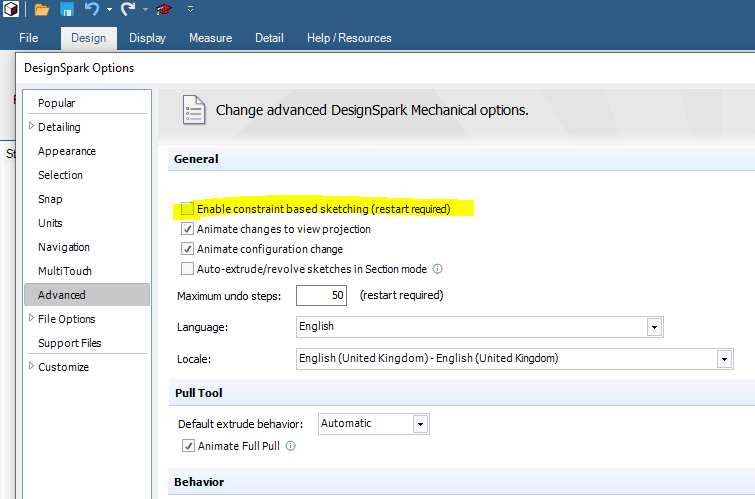The image size is (755, 499).
Task: Click the Maximum undo steps input field
Action: [321, 295]
